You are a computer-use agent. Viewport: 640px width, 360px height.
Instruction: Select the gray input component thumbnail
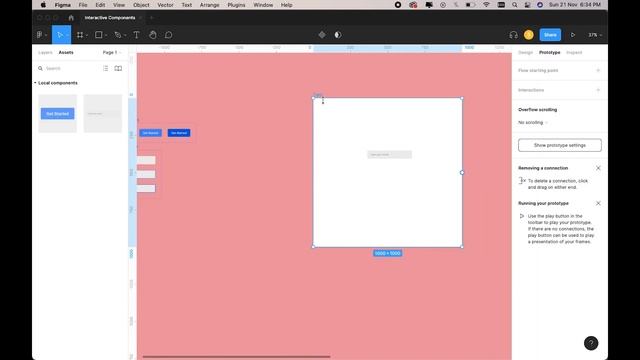point(103,113)
